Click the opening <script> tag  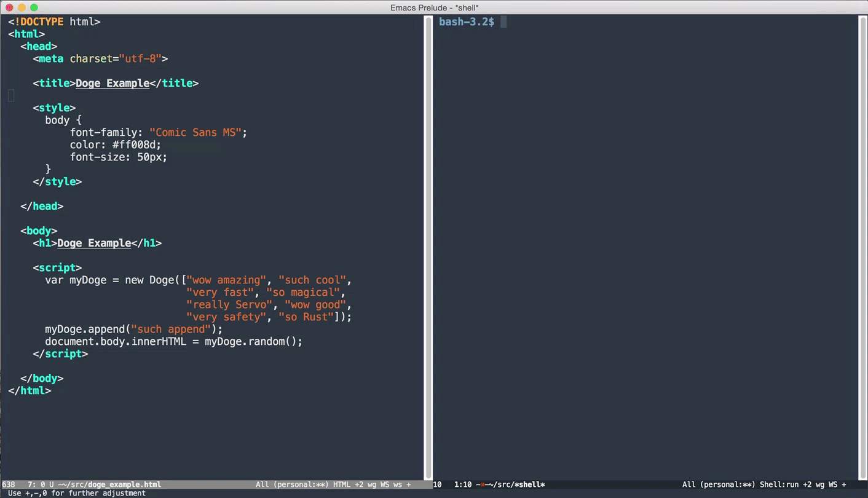(57, 267)
